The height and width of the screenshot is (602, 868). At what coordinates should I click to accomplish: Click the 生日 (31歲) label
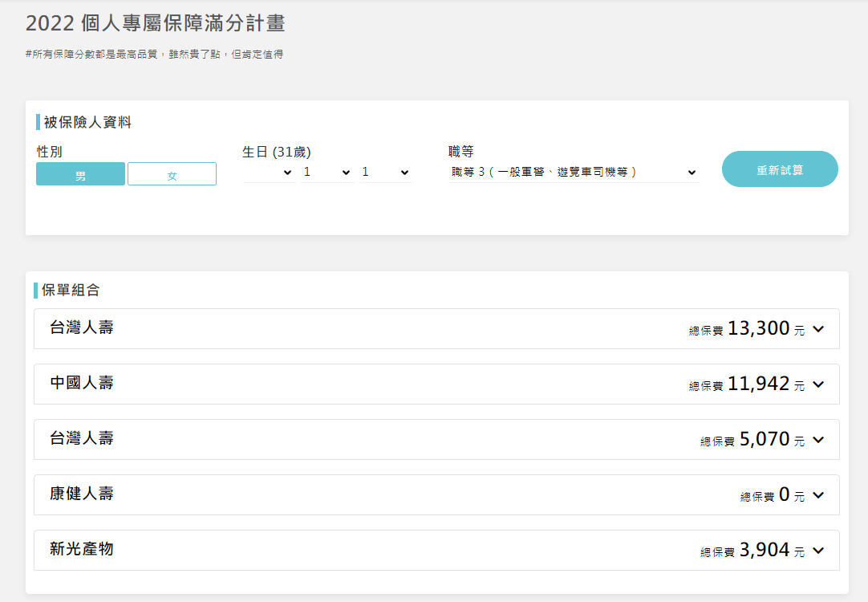(x=276, y=152)
